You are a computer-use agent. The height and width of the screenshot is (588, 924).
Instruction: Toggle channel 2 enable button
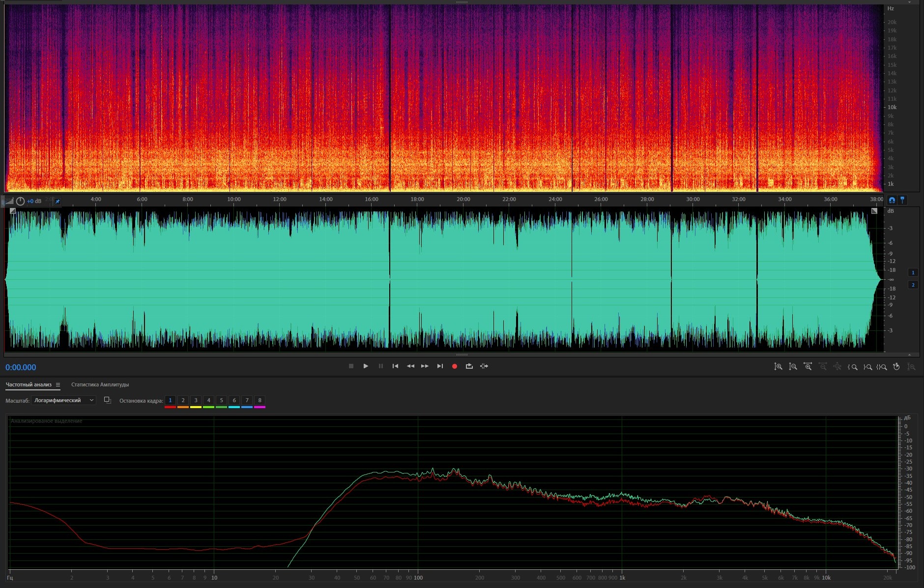click(913, 285)
